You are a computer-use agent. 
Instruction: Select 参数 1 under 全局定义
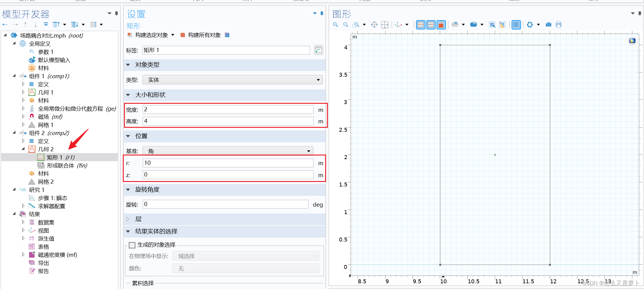46,52
